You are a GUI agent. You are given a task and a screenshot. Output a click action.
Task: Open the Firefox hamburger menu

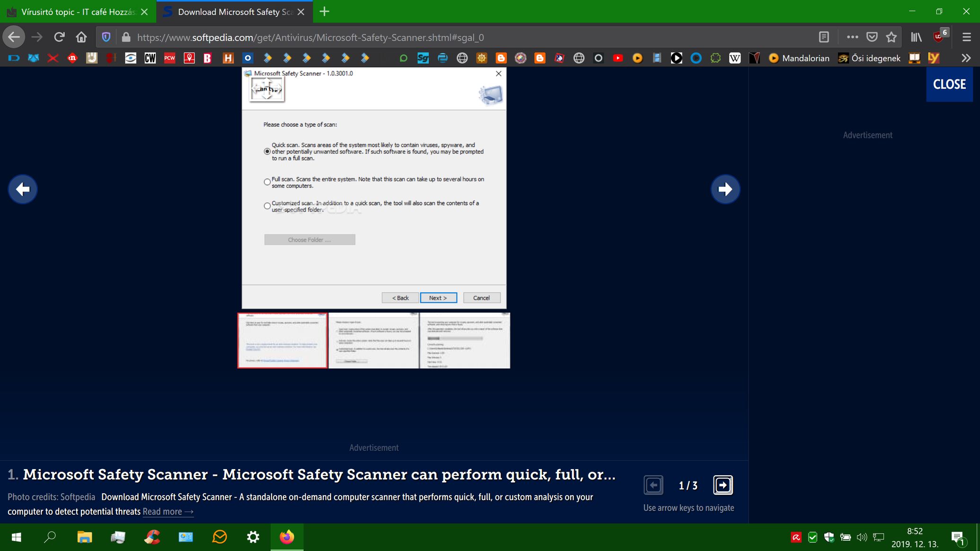coord(966,37)
